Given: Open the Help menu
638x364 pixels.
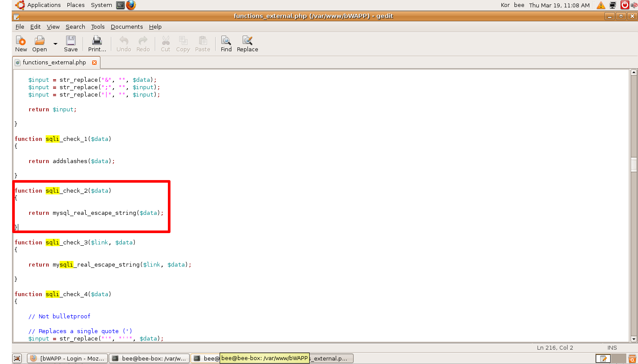Looking at the screenshot, I should [155, 27].
